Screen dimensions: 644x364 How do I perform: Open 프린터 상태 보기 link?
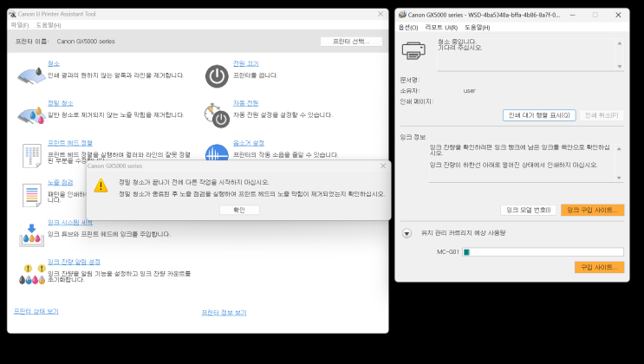(36, 311)
